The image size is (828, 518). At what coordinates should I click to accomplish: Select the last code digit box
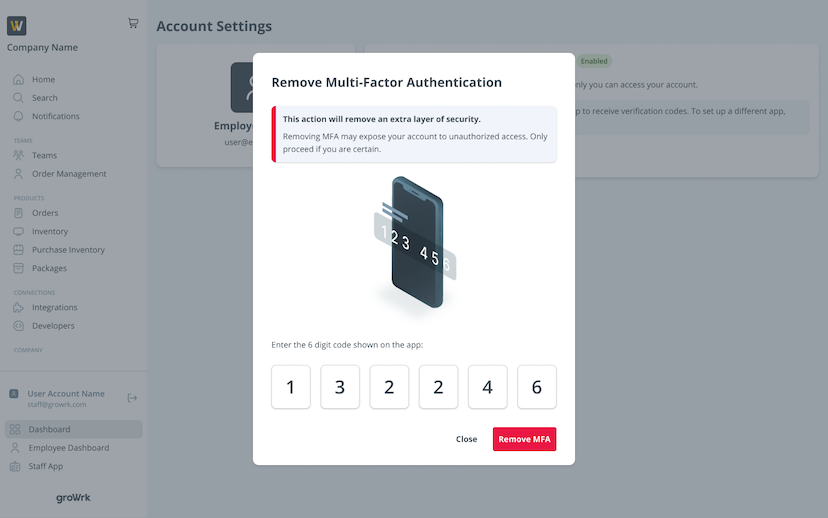click(x=536, y=387)
